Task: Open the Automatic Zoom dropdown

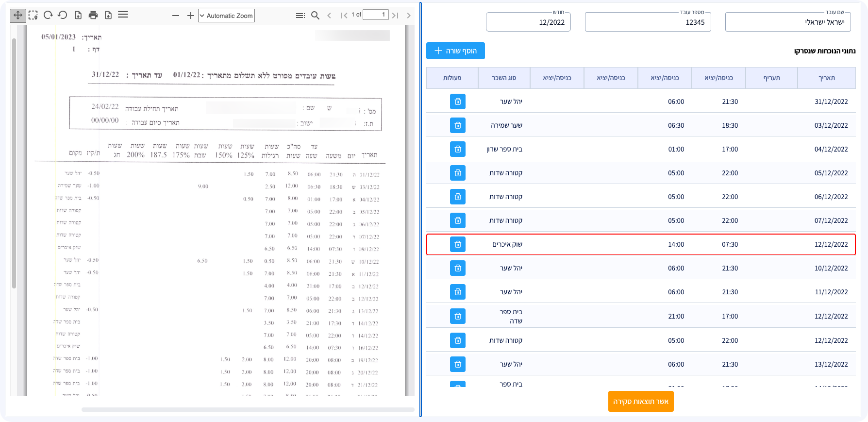Action: [x=226, y=16]
